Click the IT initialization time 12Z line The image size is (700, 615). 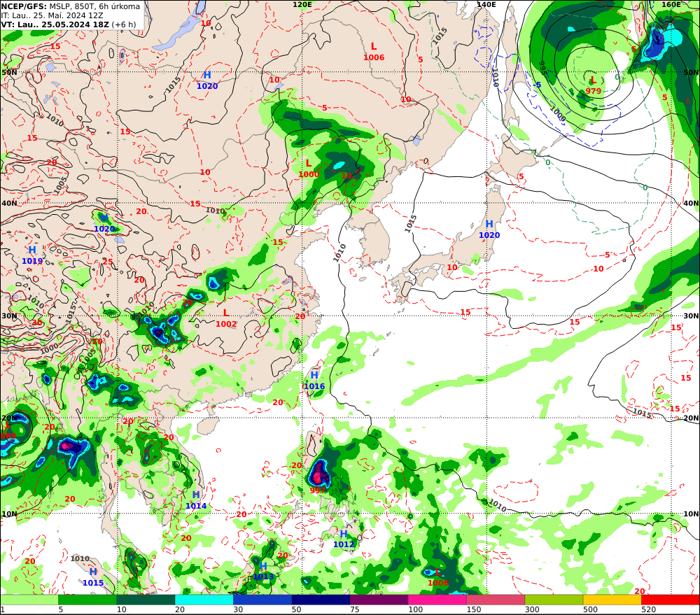[52, 15]
